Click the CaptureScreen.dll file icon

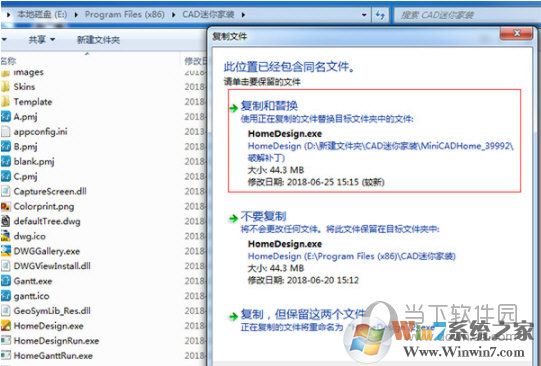tap(6, 191)
